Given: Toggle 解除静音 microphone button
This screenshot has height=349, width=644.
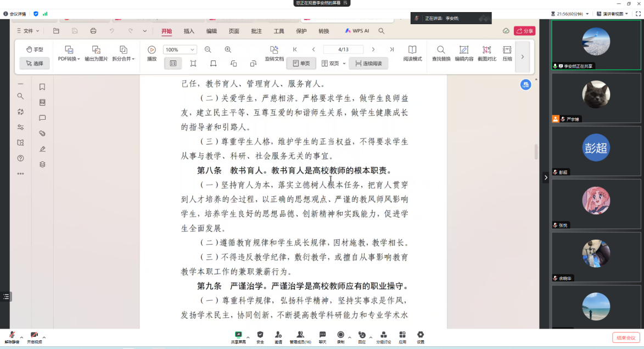Looking at the screenshot, I should point(12,336).
